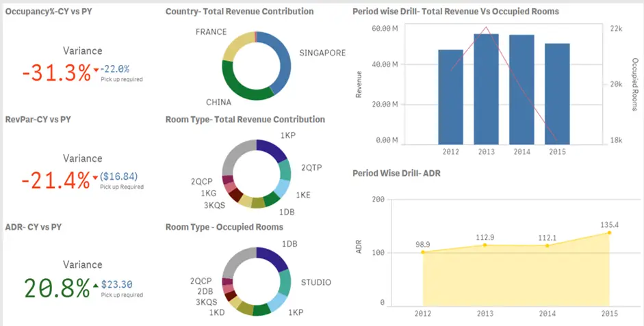
Task: Click the 135.4 data point on the ADR chart
Action: (608, 233)
